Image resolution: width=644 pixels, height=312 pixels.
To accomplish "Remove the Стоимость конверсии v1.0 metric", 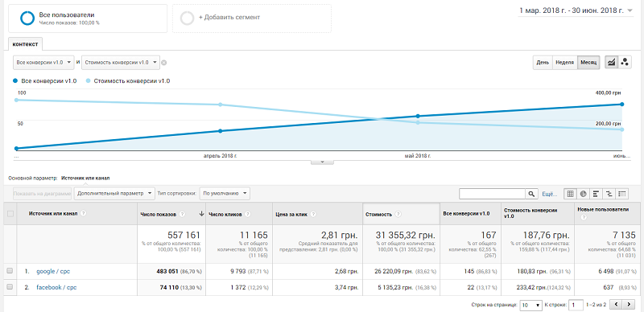I will point(164,63).
